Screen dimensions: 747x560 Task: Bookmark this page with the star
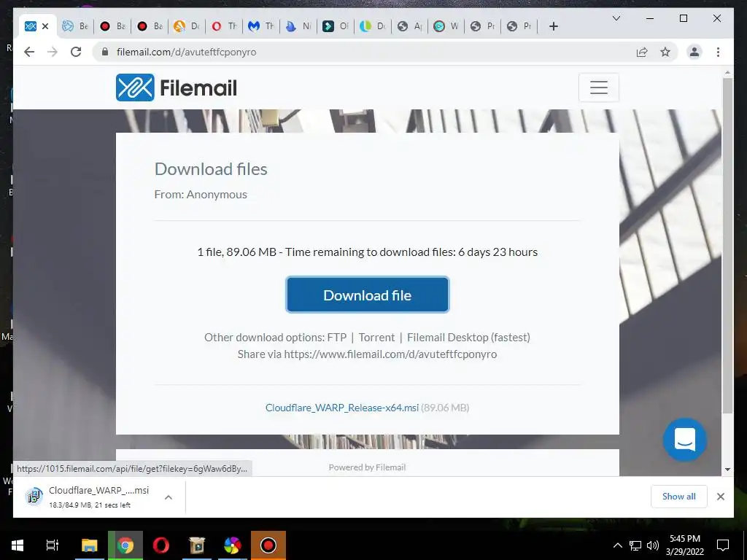coord(665,52)
